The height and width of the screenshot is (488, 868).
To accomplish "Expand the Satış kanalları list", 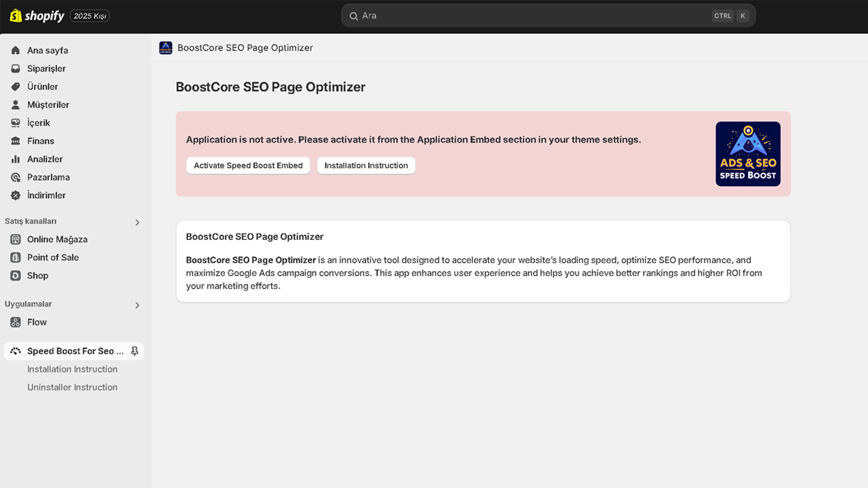I will 137,222.
